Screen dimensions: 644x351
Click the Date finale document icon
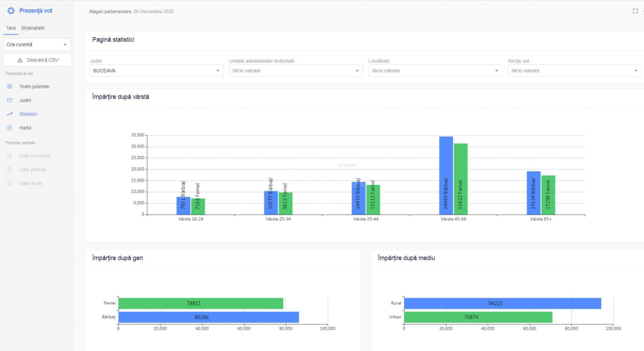10,183
